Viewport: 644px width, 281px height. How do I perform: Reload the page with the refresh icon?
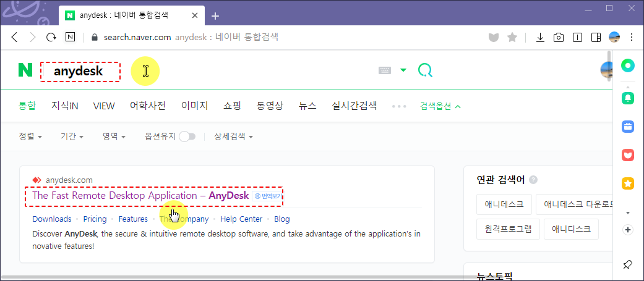51,37
